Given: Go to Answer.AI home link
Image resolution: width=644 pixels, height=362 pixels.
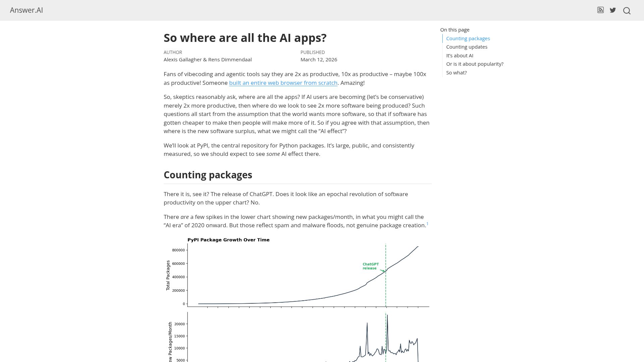Looking at the screenshot, I should [x=26, y=10].
